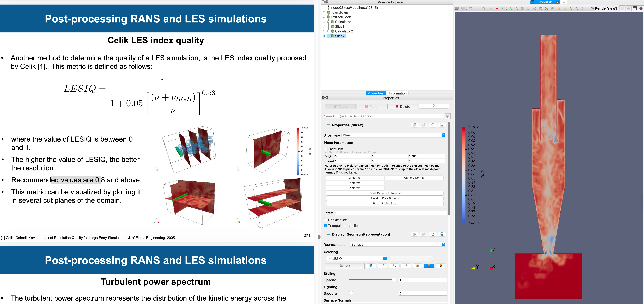Rescale color map to data range
This screenshot has height=304, width=644.
(383, 266)
